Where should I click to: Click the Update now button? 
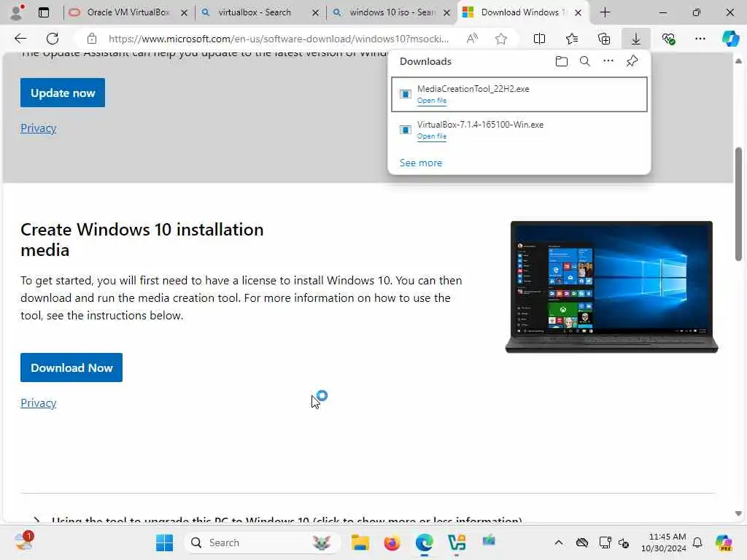[63, 93]
